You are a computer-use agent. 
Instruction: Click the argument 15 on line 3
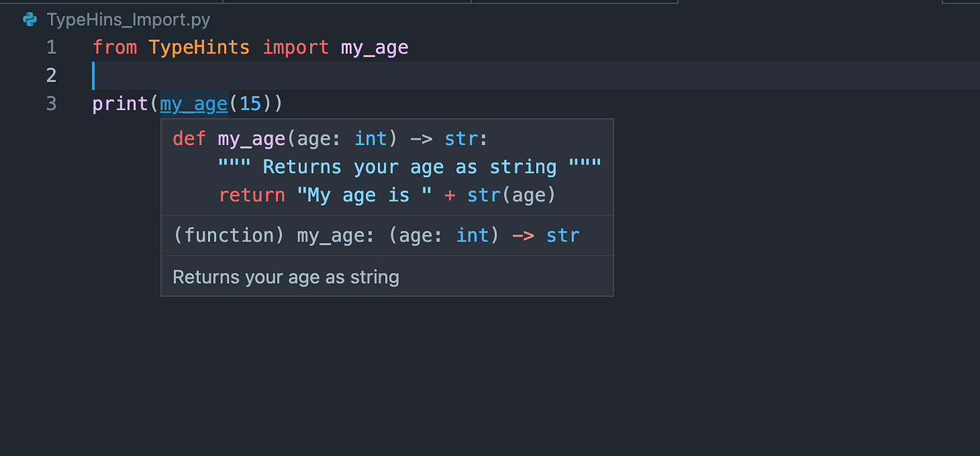coord(251,104)
